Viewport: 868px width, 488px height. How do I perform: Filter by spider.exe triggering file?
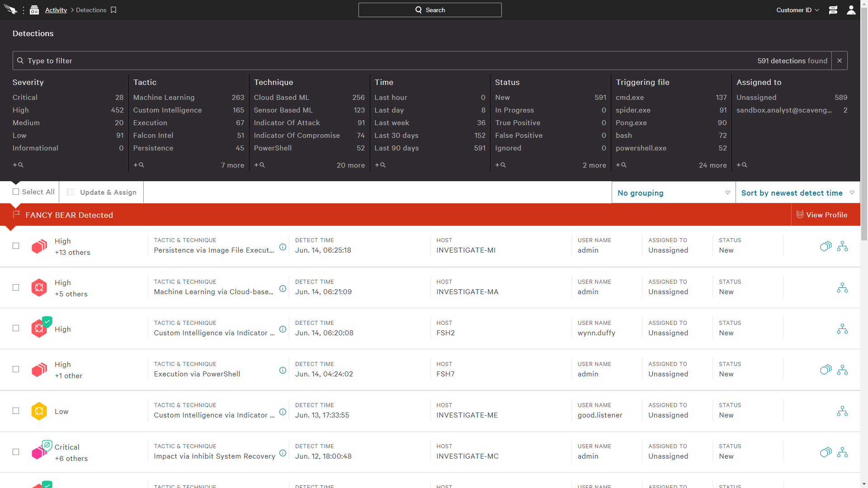pos(671,110)
